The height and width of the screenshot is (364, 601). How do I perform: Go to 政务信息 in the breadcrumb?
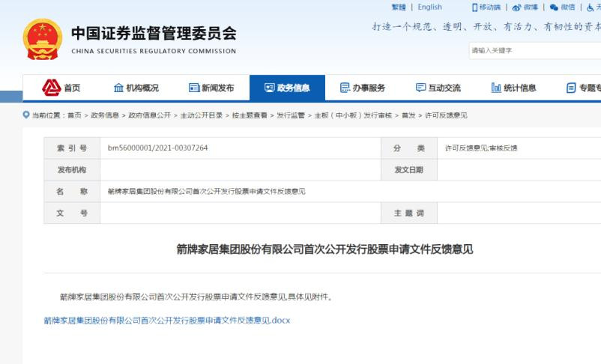click(x=105, y=115)
